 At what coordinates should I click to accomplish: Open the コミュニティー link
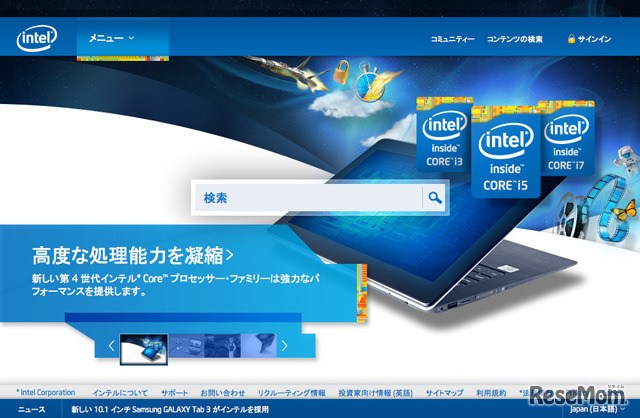(x=452, y=39)
